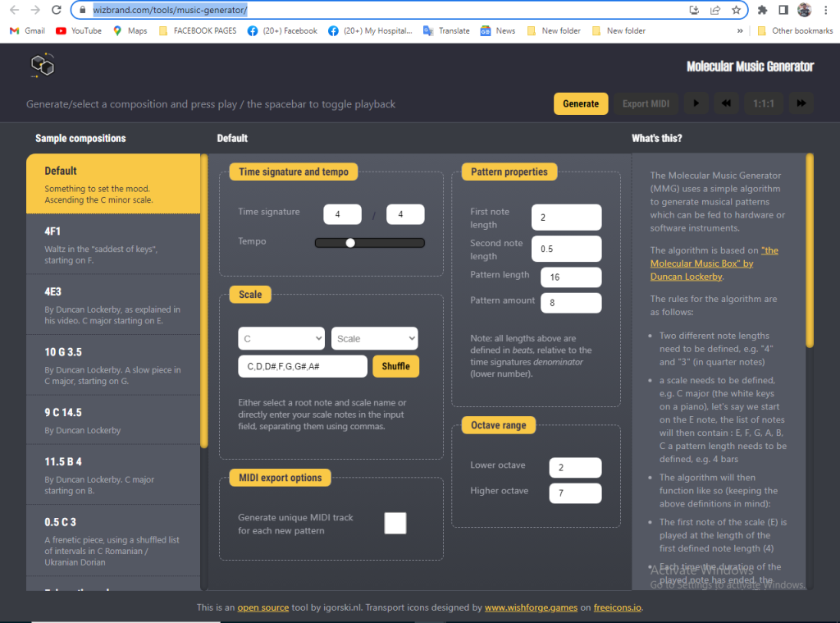840x623 pixels.
Task: Toggle the browser side panel icon
Action: pyautogui.click(x=783, y=10)
